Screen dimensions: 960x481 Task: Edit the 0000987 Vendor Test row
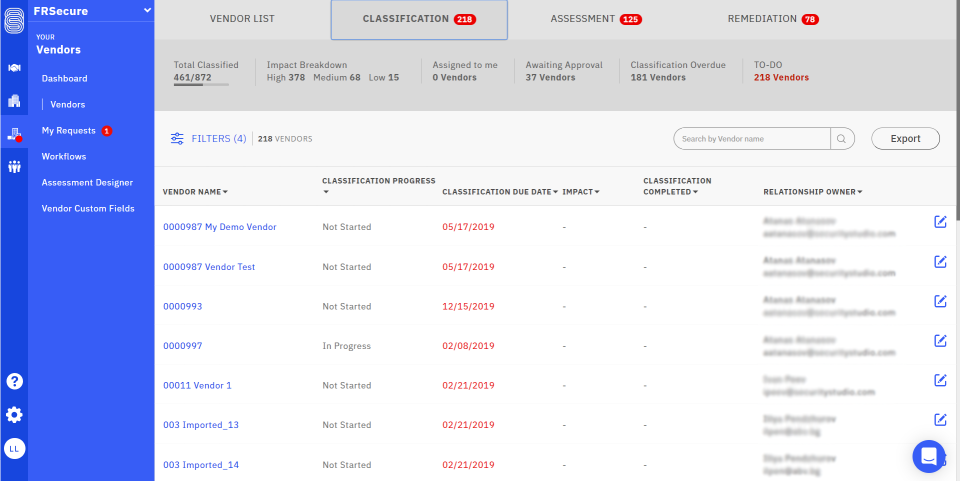[940, 262]
